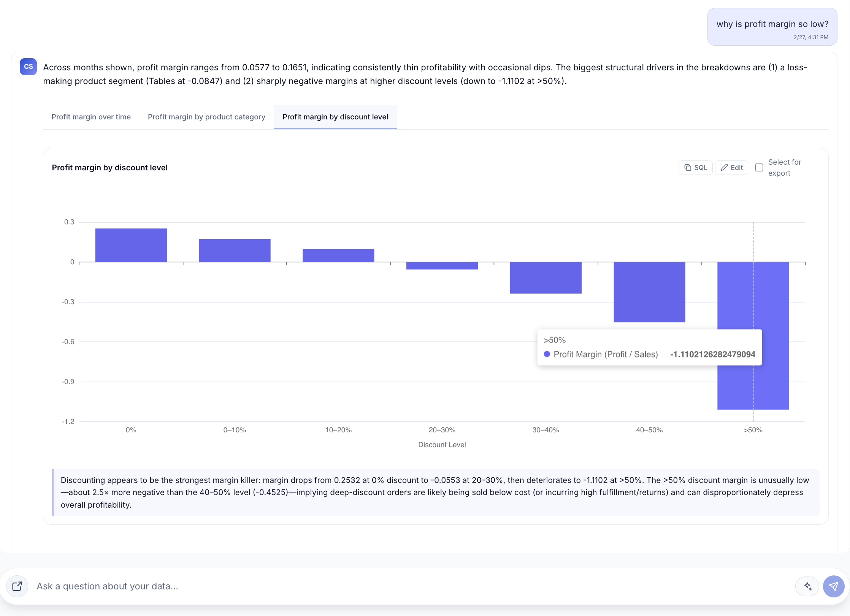This screenshot has width=850, height=616.
Task: Click the pencil icon on Edit button
Action: [x=725, y=168]
